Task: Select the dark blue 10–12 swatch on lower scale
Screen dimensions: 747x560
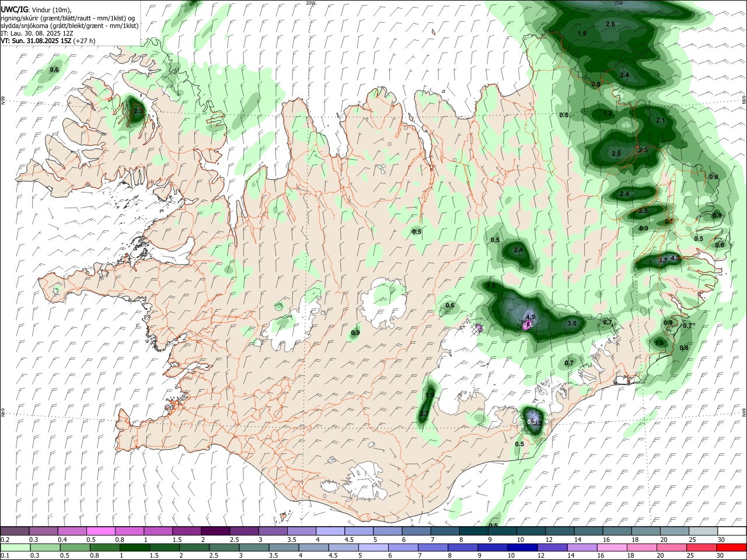Action: (x=522, y=547)
